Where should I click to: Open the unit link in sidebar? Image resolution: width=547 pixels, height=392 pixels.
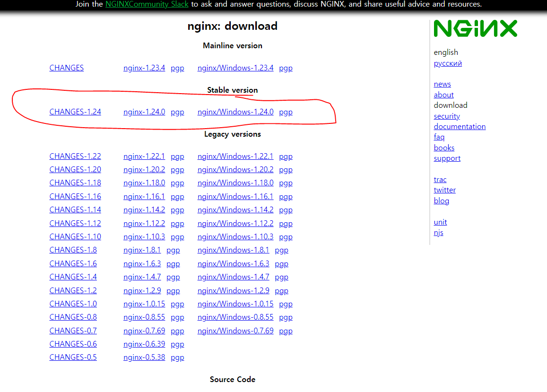coord(440,222)
